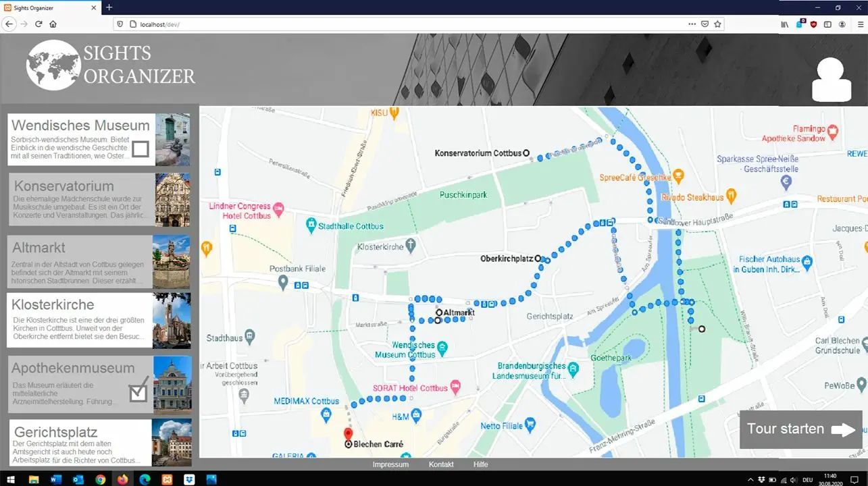Select the H&M shopping marker
868x486 pixels.
click(x=416, y=416)
